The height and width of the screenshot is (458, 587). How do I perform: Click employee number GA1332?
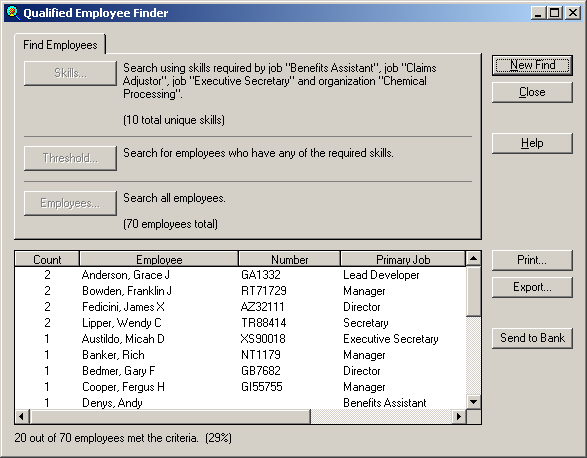(x=261, y=275)
